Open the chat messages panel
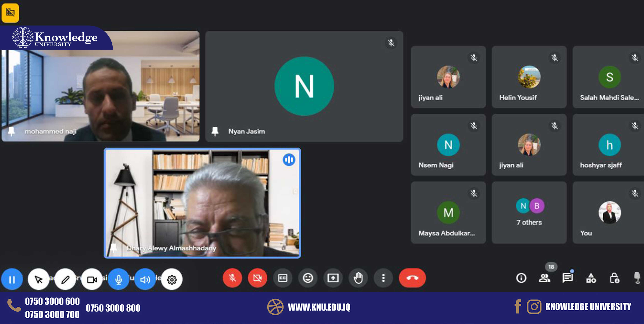This screenshot has height=324, width=644. (568, 278)
